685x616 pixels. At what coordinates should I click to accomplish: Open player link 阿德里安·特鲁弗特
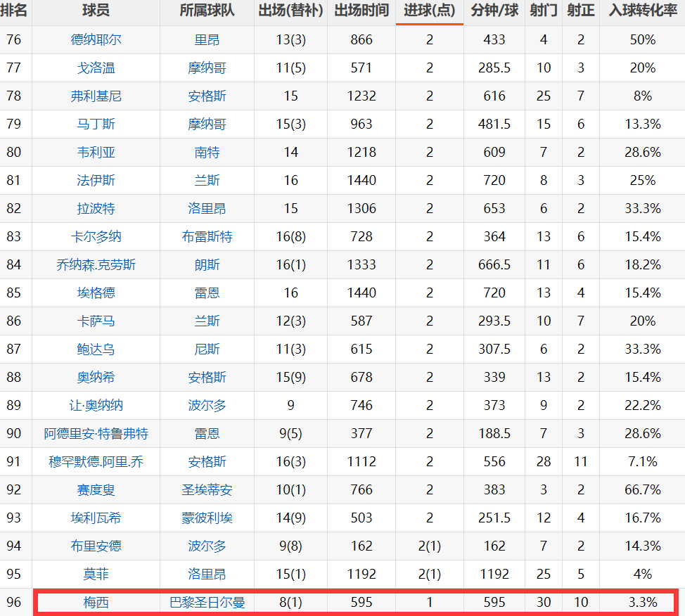coord(96,433)
